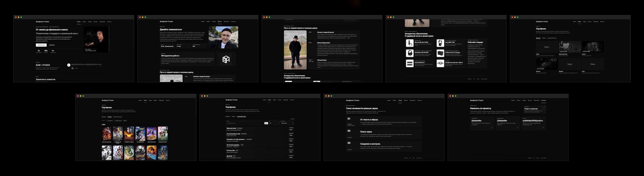The width and height of the screenshot is (644, 176).
Task: Click the 2025 Полный цикл timeline entry
Action: [334, 64]
